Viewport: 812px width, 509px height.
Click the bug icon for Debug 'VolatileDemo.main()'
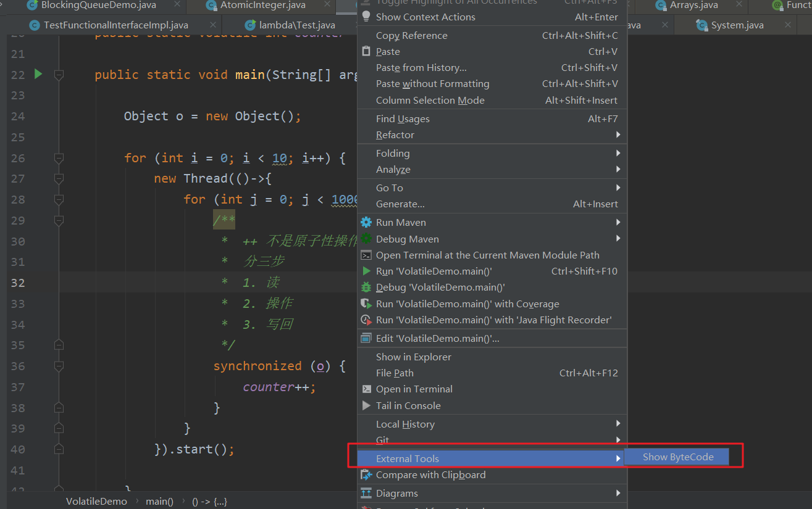click(x=366, y=287)
